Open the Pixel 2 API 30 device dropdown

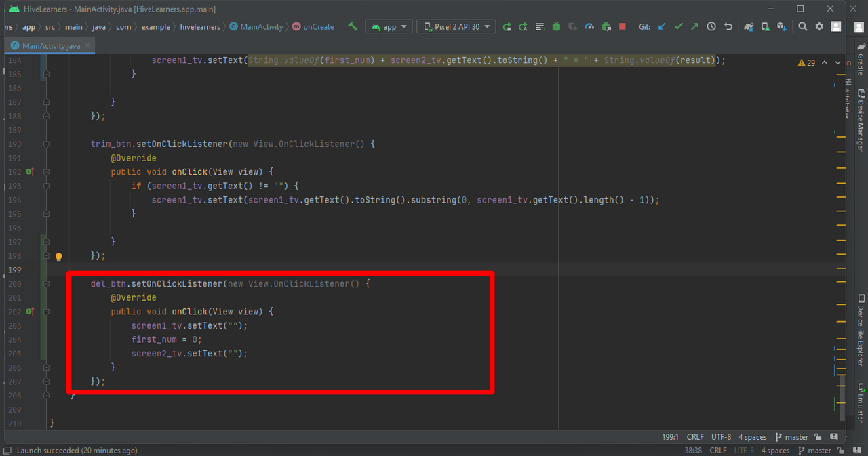pos(456,26)
